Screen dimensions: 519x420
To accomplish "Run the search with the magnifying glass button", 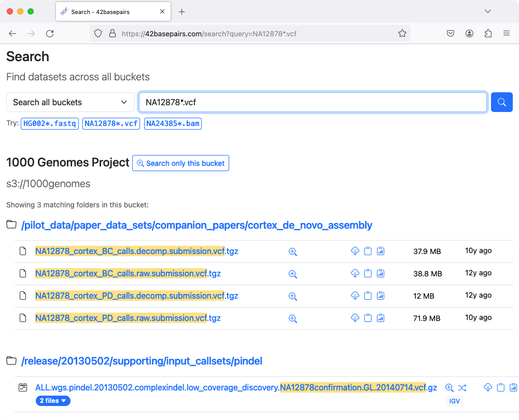I will point(501,102).
